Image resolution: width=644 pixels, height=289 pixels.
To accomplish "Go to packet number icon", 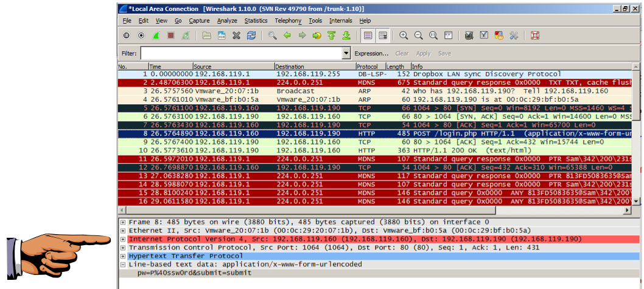I will click(317, 36).
